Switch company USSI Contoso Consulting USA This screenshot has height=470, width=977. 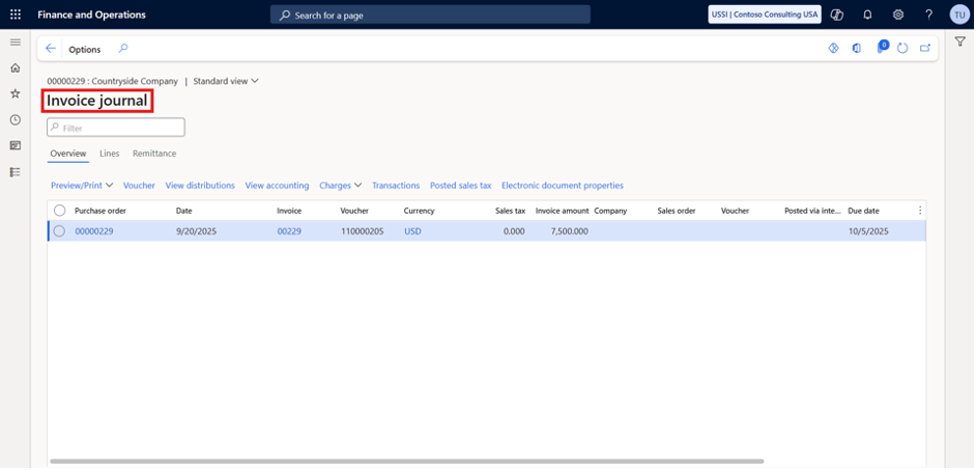pos(765,14)
